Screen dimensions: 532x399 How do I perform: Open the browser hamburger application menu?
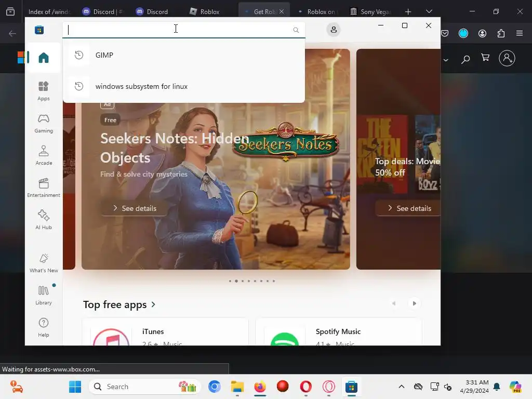[x=520, y=33]
